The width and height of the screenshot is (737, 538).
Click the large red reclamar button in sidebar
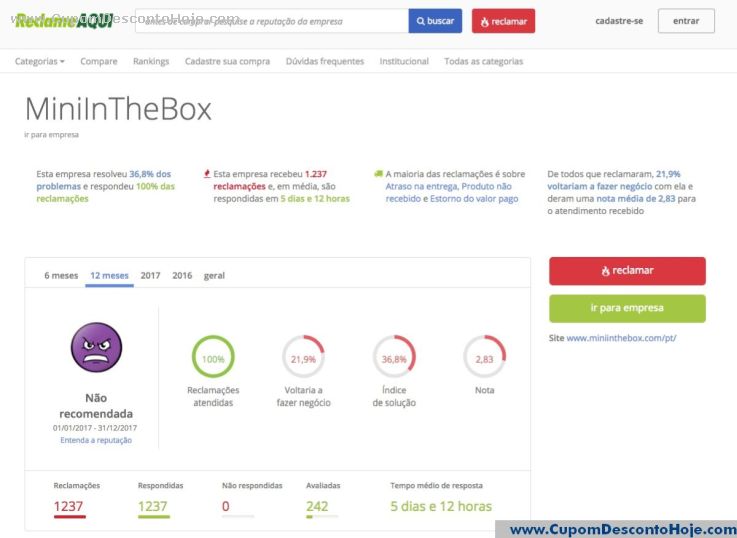click(627, 271)
